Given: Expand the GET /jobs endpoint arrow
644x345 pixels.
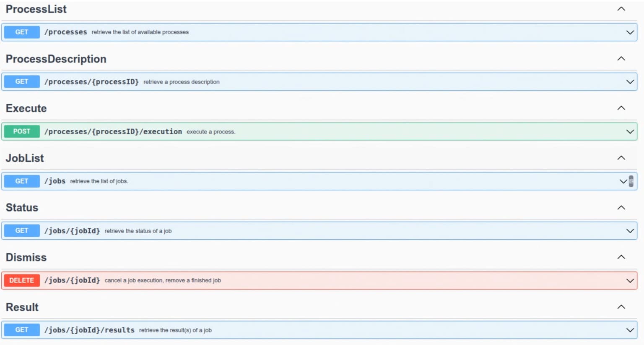Looking at the screenshot, I should [x=623, y=181].
